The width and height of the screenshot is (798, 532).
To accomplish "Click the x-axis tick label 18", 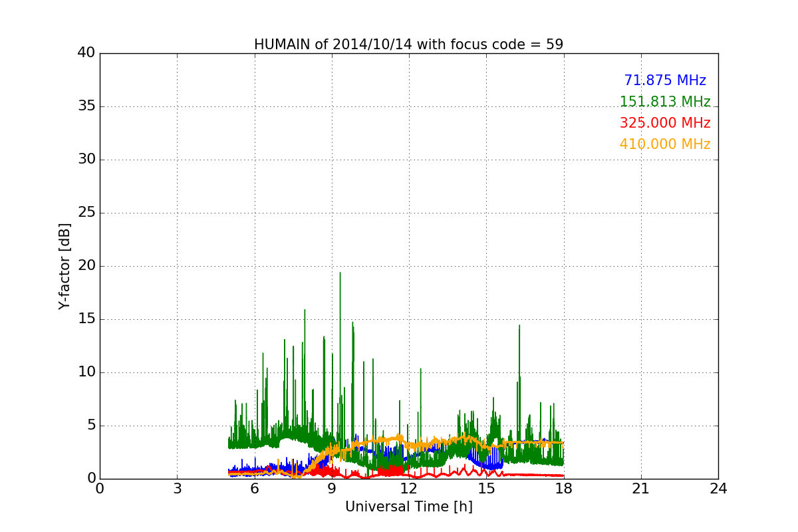I will (x=563, y=489).
